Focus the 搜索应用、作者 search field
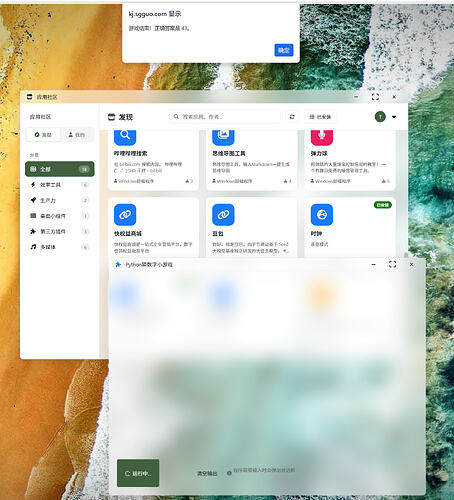 coord(224,117)
